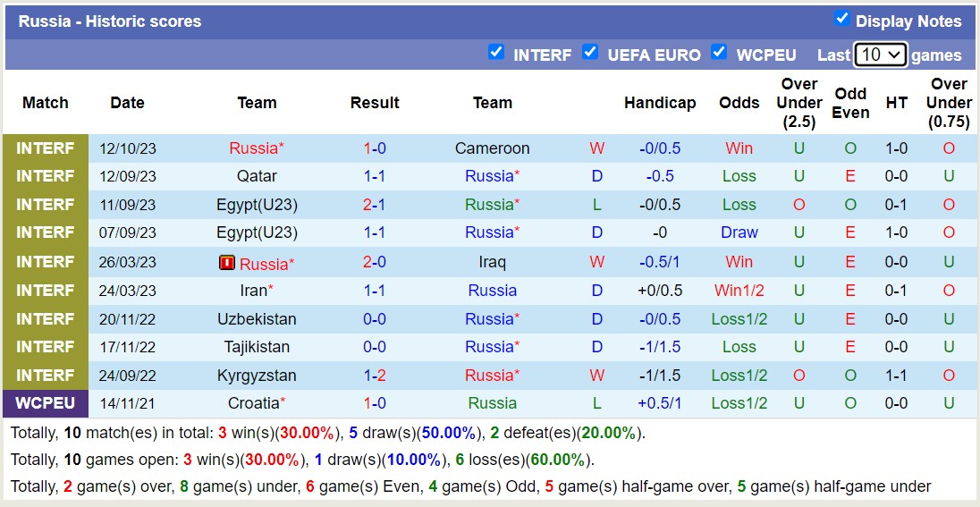
Task: Toggle the WCPEU competition checkbox
Action: tap(719, 52)
